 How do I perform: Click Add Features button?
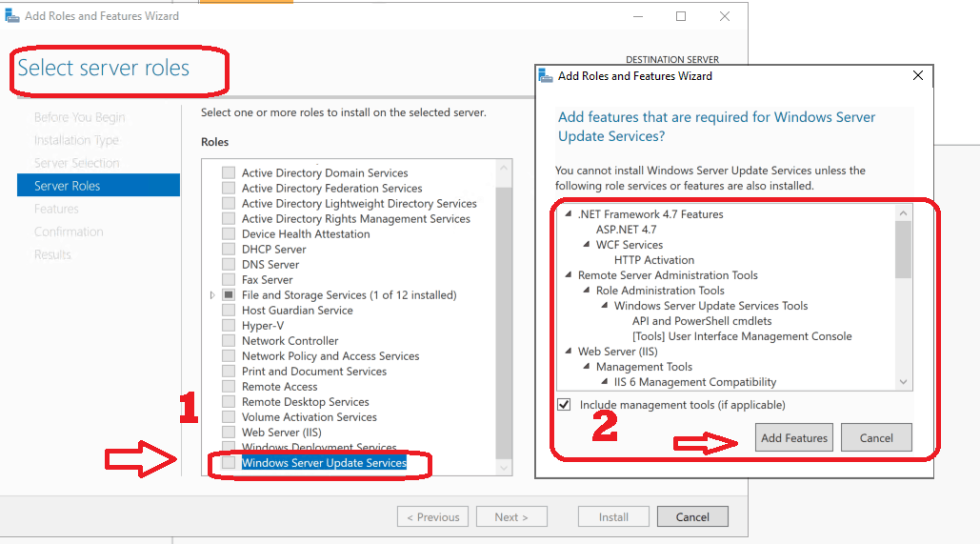point(793,437)
